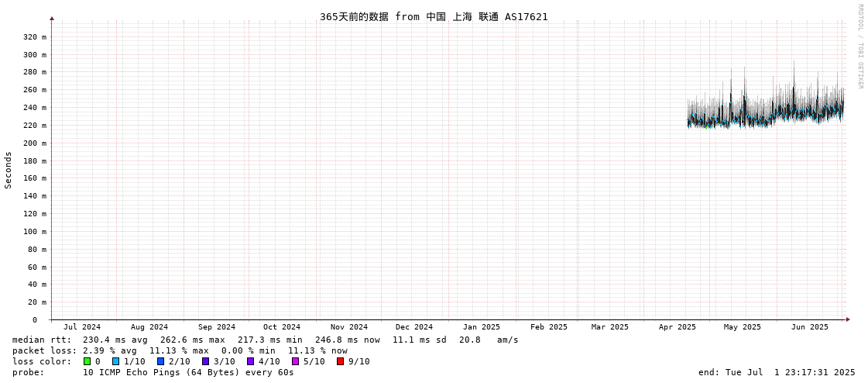This screenshot has height=383, width=868.
Task: Click the blue 2/10 loss swatch
Action: (x=160, y=361)
